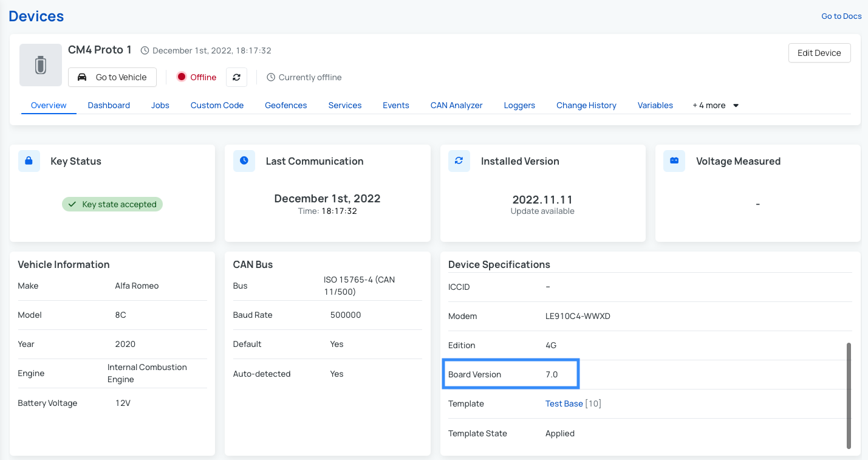Click the clock icon beside the device timestamp
The width and height of the screenshot is (868, 460).
(x=145, y=50)
